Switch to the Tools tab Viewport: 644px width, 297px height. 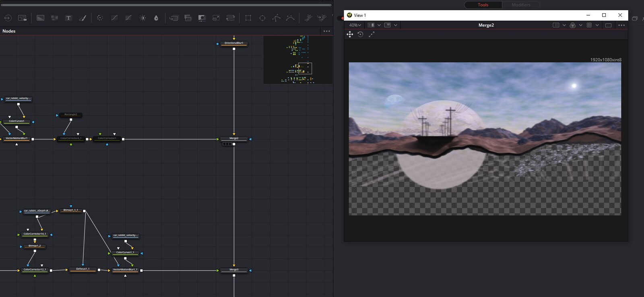(483, 5)
